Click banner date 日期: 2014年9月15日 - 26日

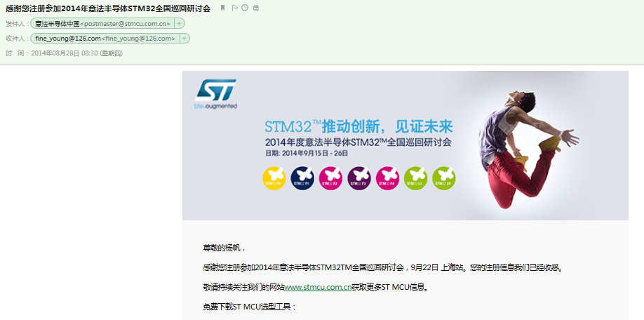pos(307,153)
